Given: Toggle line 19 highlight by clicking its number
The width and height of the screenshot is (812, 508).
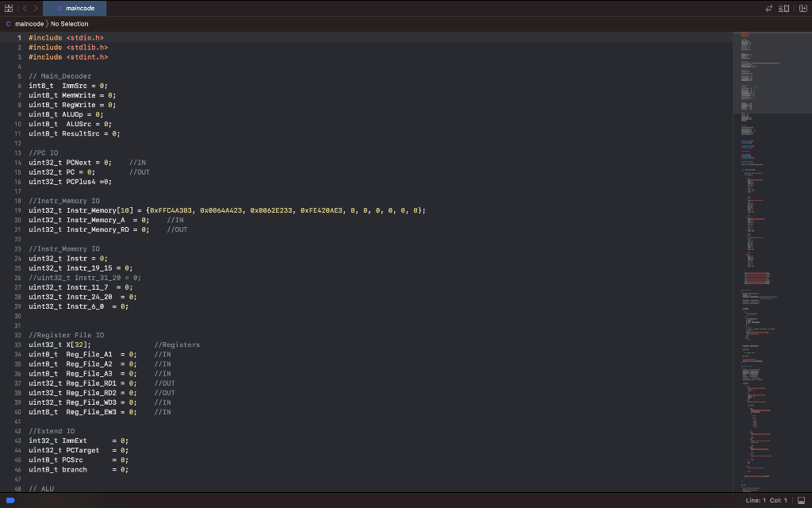Looking at the screenshot, I should [x=20, y=210].
